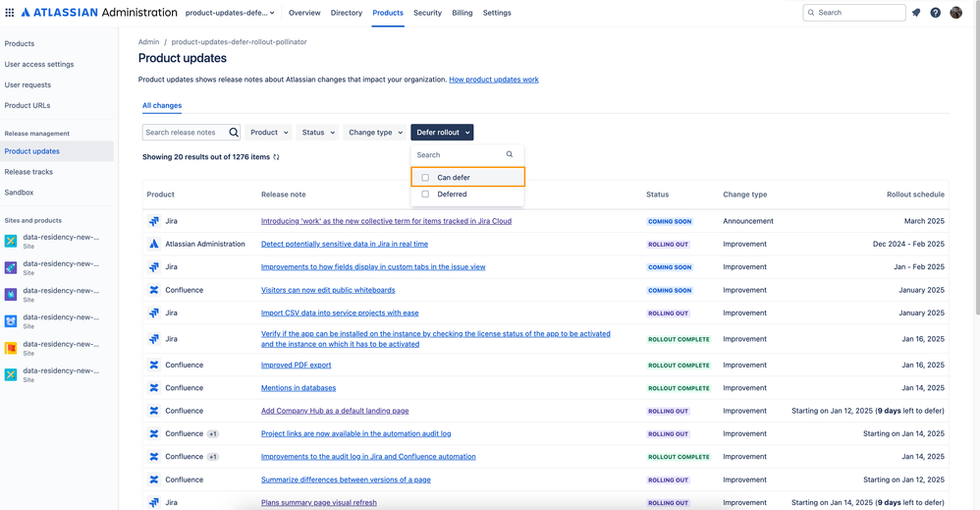Viewport: 980px width, 510px height.
Task: Click the magnifier icon in Defer rollout search
Action: coord(510,154)
